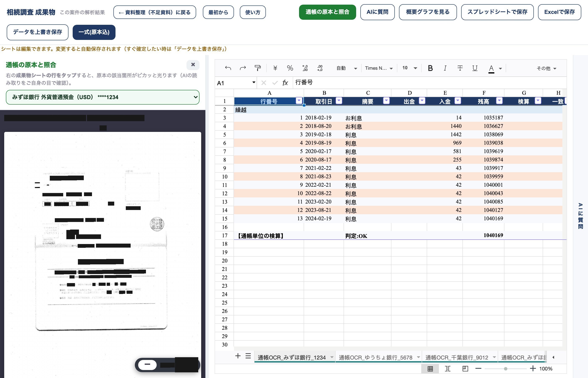
Task: Activate the format painter tool
Action: [x=257, y=68]
